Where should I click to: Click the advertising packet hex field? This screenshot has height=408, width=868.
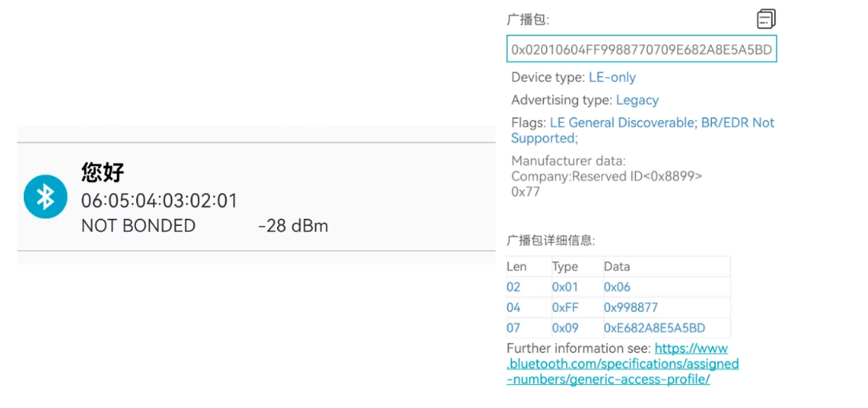click(x=641, y=50)
